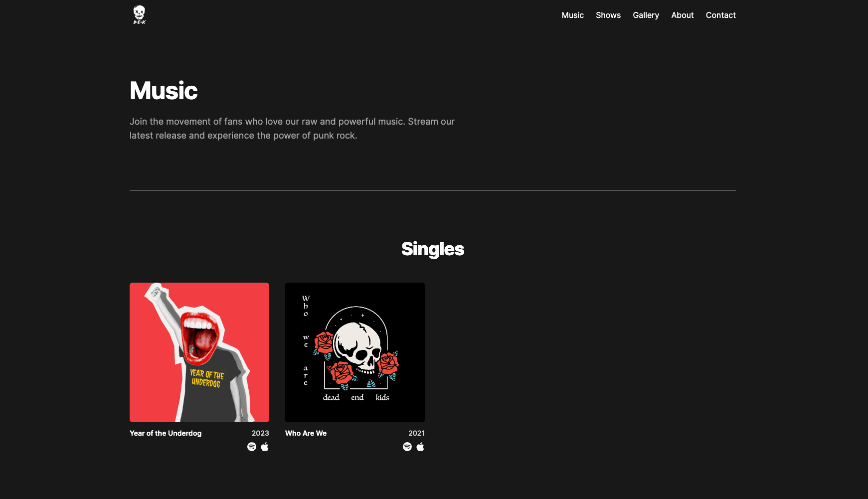Click the skull artwork on Who Are We cover
Viewport: 868px width, 499px height.
click(x=358, y=349)
